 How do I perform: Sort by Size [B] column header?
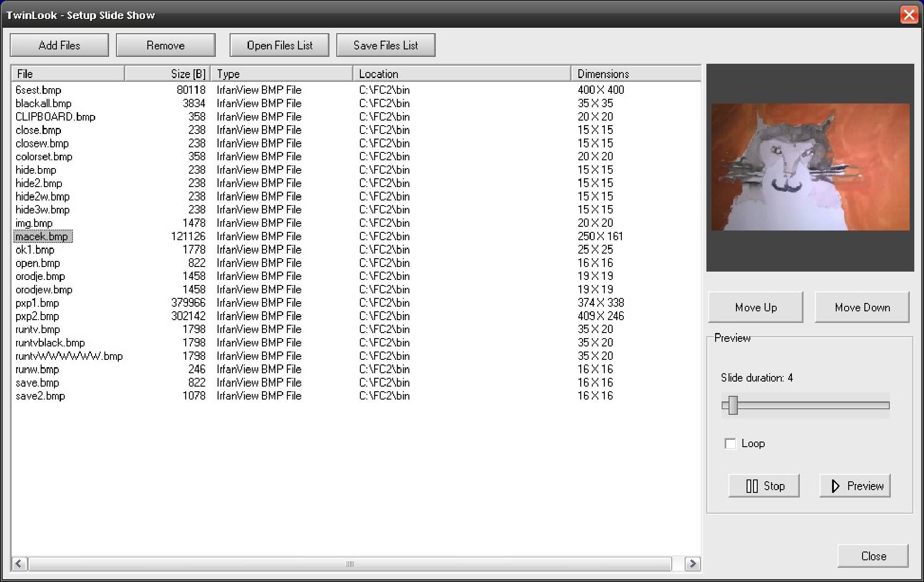(x=167, y=74)
